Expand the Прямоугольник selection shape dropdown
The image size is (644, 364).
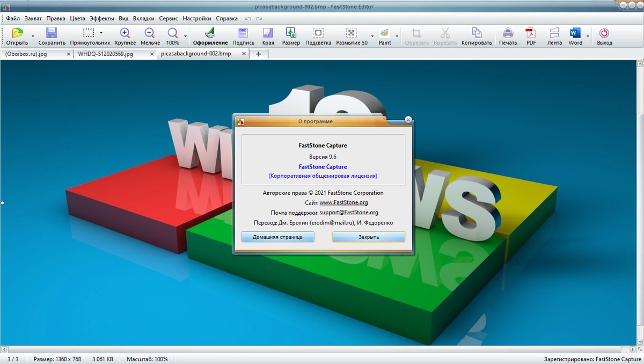click(x=101, y=33)
